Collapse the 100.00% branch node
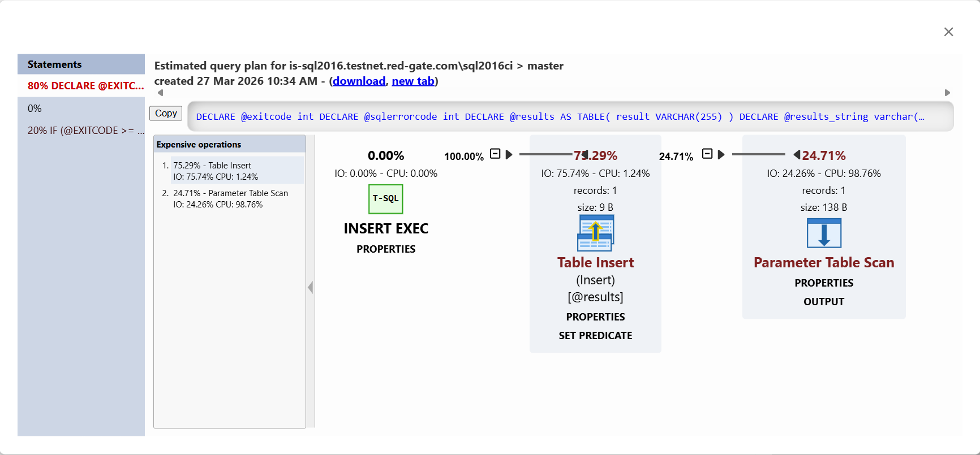The image size is (980, 455). pyautogui.click(x=495, y=154)
